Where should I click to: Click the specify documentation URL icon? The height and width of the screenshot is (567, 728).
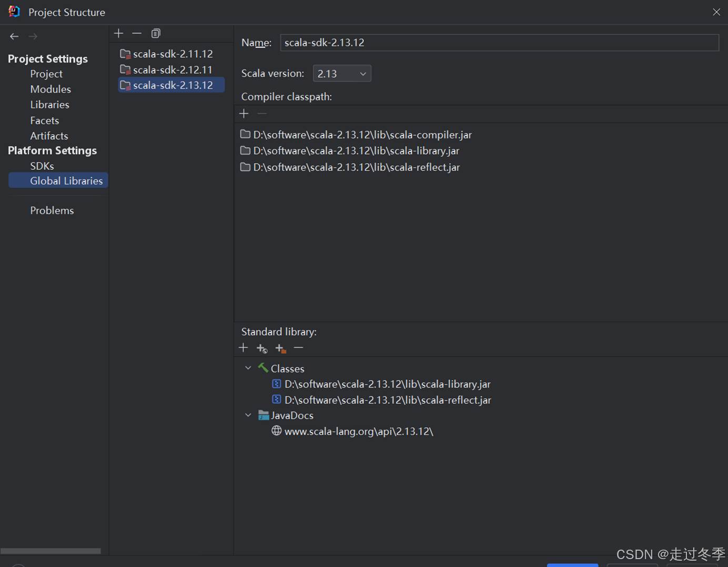click(x=262, y=348)
